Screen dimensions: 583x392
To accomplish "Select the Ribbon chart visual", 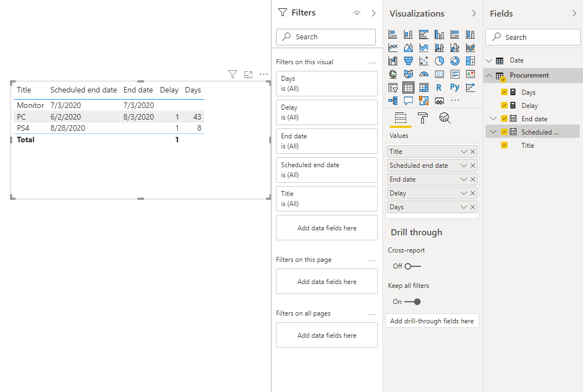I will [471, 48].
